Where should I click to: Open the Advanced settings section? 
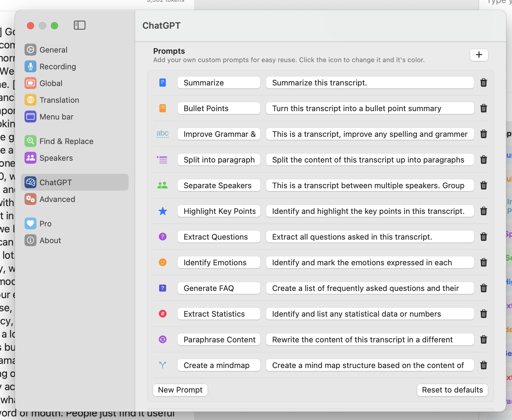point(75,199)
